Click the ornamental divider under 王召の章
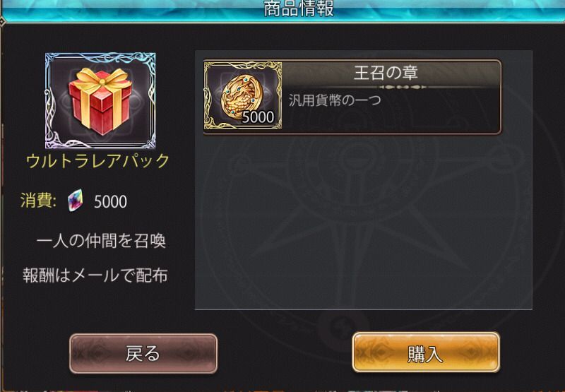 point(403,87)
